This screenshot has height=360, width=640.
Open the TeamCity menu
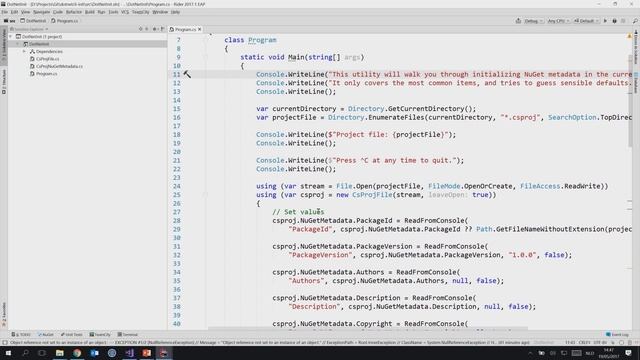pos(140,12)
